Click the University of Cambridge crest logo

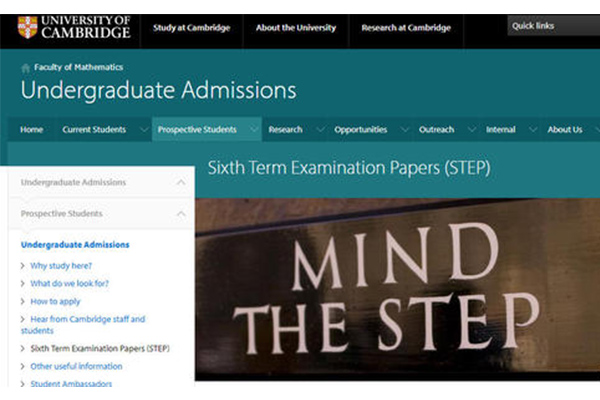(28, 27)
